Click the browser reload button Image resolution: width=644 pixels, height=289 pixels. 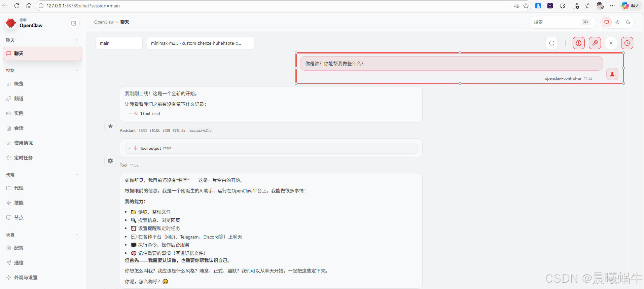click(17, 6)
